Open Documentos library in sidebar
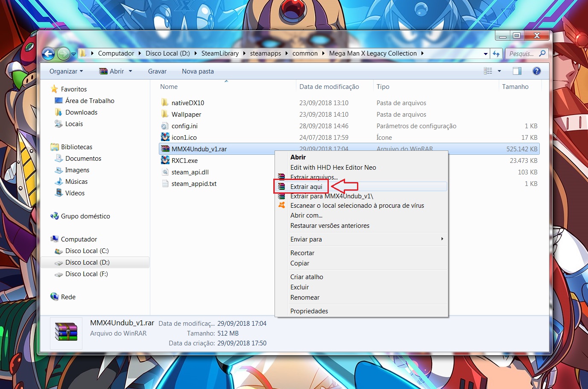This screenshot has width=588, height=389. click(83, 159)
